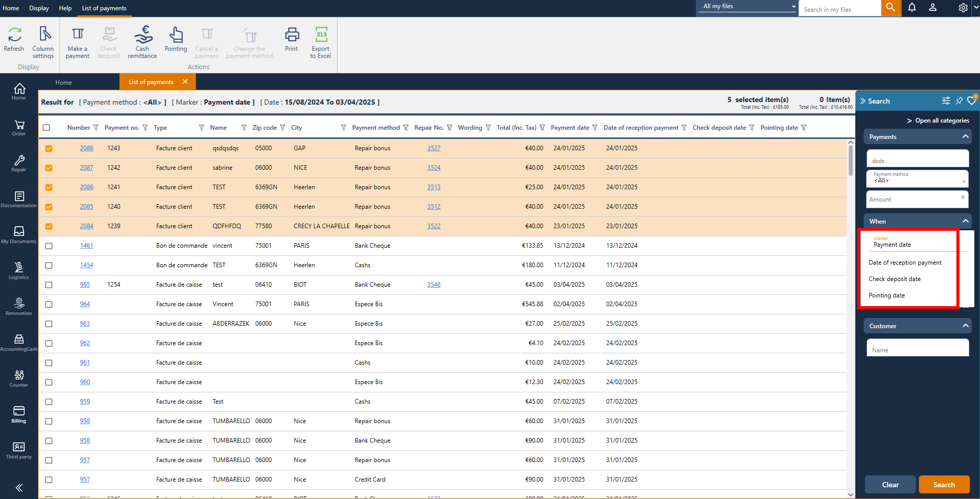Image resolution: width=980 pixels, height=499 pixels.
Task: Open the user account icon
Action: pos(933,8)
